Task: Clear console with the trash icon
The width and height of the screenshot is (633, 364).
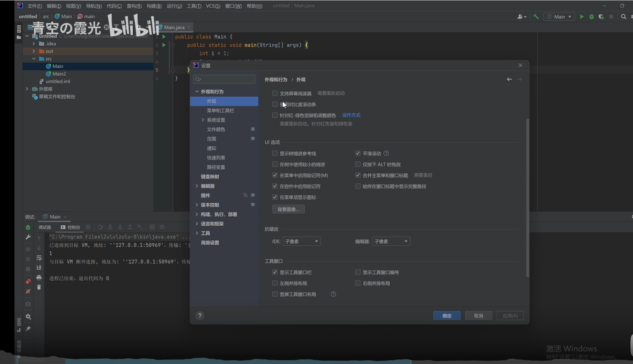Action: tap(39, 287)
